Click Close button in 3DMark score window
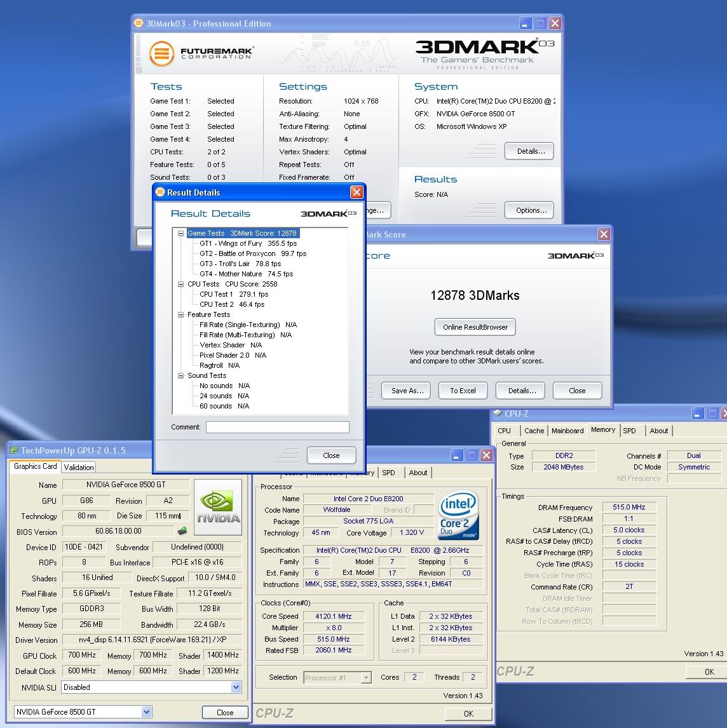This screenshot has width=727, height=728. coord(577,391)
